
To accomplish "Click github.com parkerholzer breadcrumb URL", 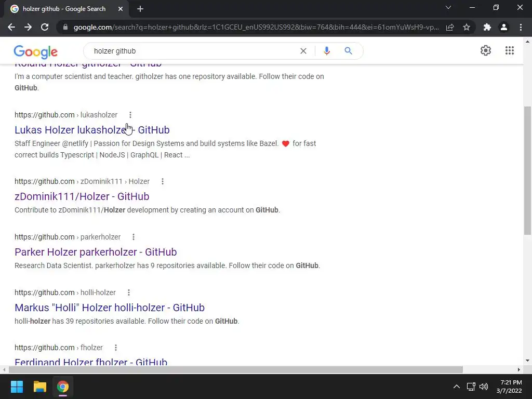I will (x=68, y=237).
